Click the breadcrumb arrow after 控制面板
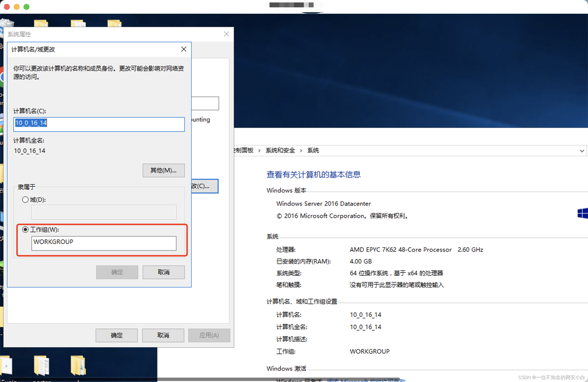588x382 pixels. [259, 151]
